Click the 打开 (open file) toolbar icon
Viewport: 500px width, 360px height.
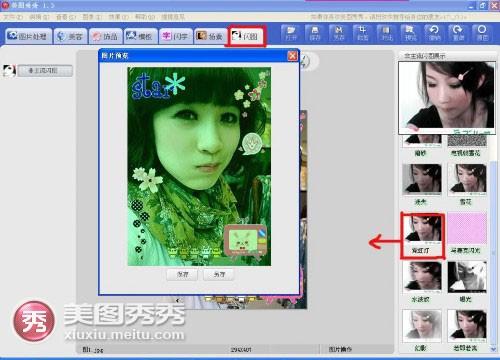tap(291, 33)
